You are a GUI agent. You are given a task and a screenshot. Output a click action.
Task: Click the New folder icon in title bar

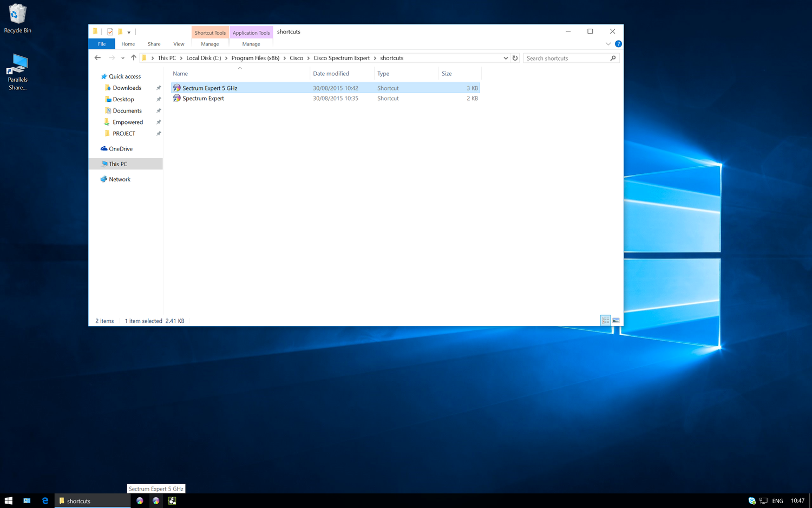tap(120, 32)
